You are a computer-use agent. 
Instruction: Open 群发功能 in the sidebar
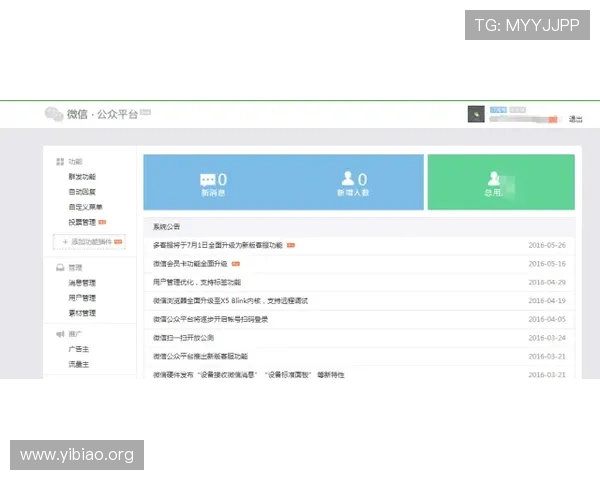coord(82,176)
